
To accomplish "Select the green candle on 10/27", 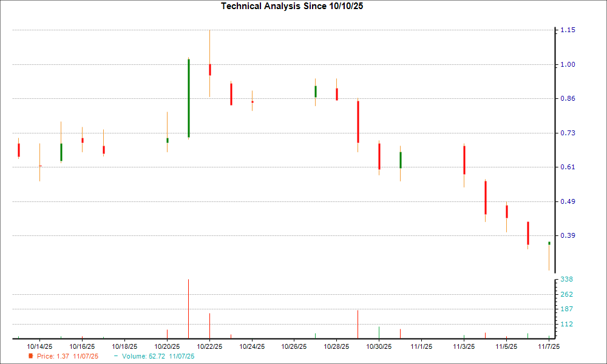I will point(316,91).
